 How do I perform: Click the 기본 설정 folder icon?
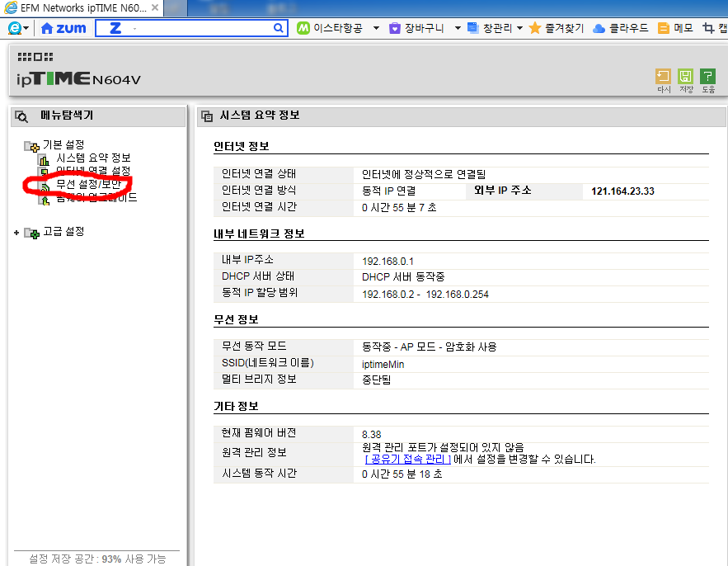coord(31,146)
